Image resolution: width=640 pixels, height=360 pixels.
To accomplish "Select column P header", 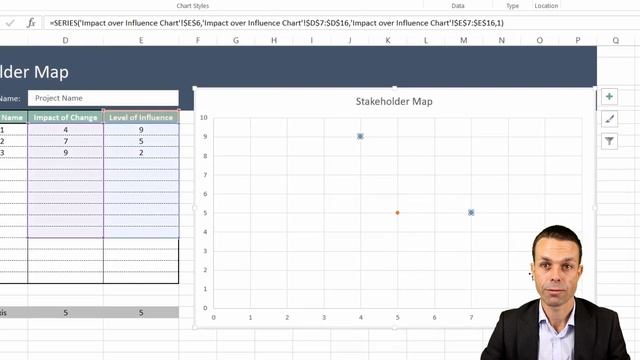I will pos(578,40).
